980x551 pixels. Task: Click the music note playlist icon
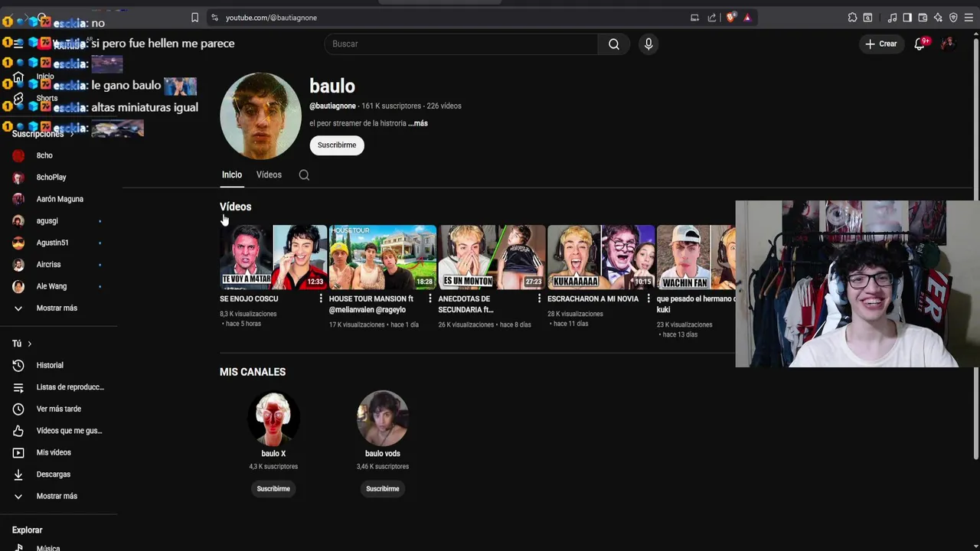(x=892, y=18)
